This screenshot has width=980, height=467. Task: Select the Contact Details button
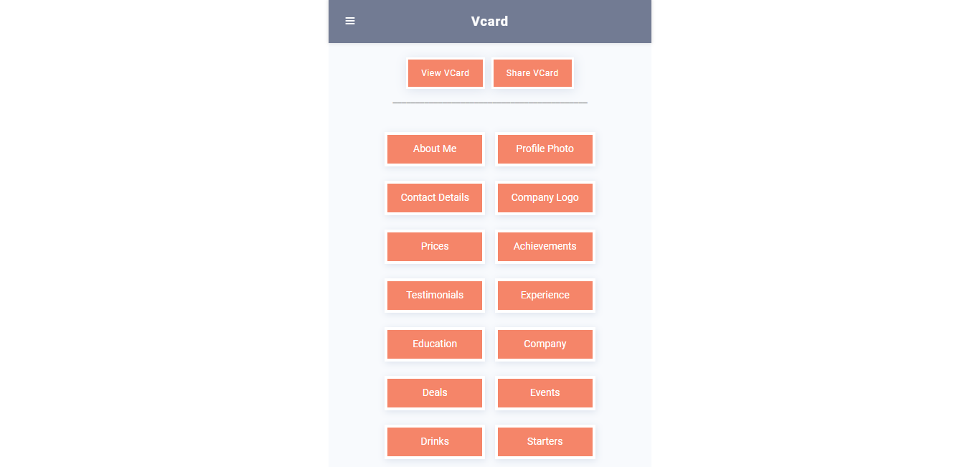click(435, 198)
